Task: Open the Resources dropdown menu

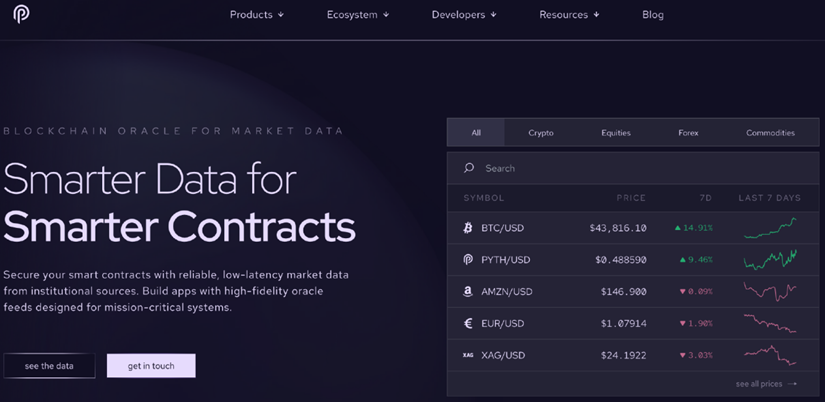Action: coord(569,15)
